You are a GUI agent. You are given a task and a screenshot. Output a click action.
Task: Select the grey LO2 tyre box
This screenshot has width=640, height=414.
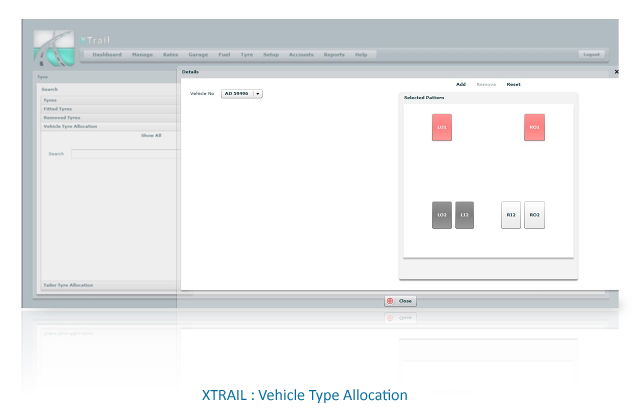click(x=442, y=215)
